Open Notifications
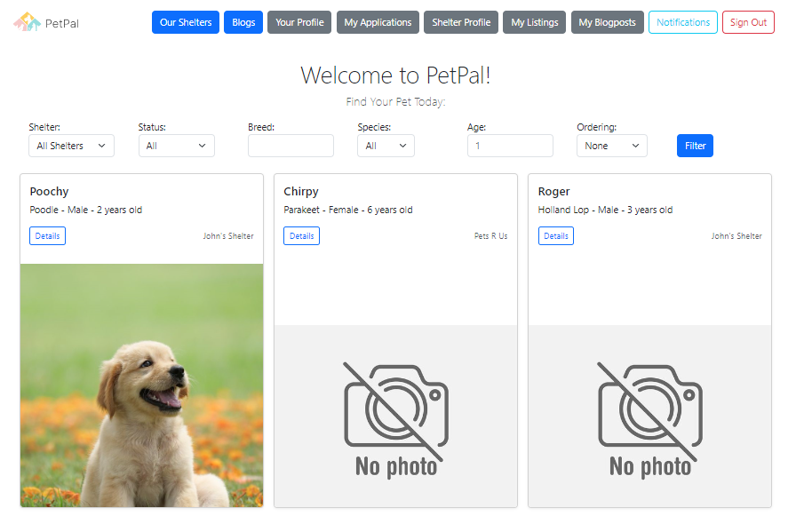 click(683, 22)
